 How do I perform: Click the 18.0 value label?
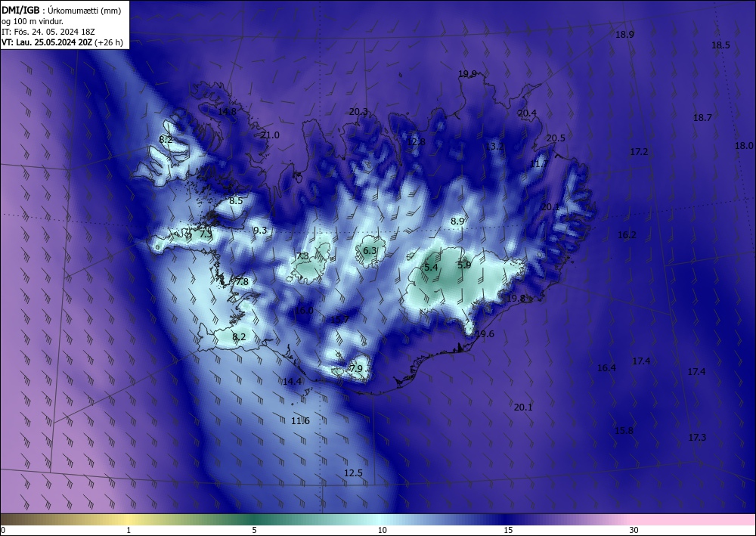[744, 146]
